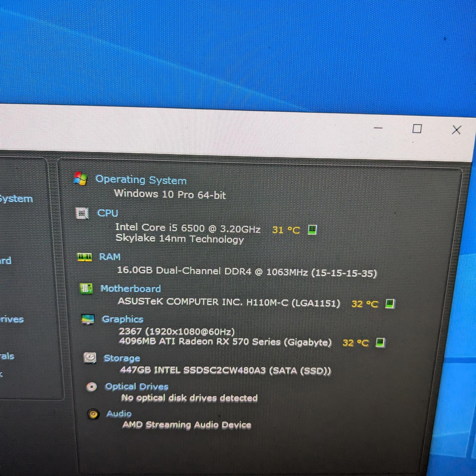Open the Motherboard section heading

(x=131, y=288)
